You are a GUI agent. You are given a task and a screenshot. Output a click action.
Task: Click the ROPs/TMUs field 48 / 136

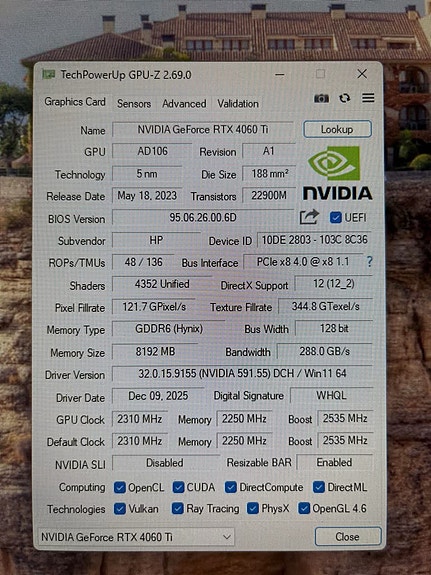point(143,262)
